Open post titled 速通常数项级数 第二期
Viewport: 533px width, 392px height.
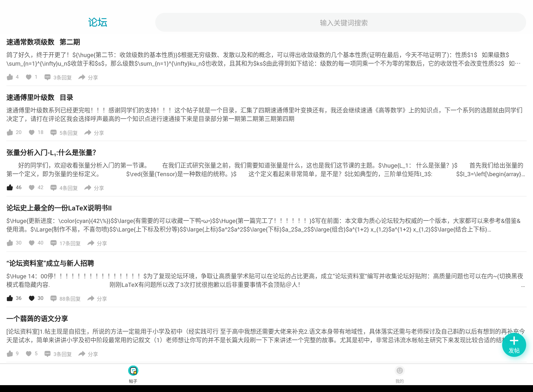pyautogui.click(x=43, y=42)
